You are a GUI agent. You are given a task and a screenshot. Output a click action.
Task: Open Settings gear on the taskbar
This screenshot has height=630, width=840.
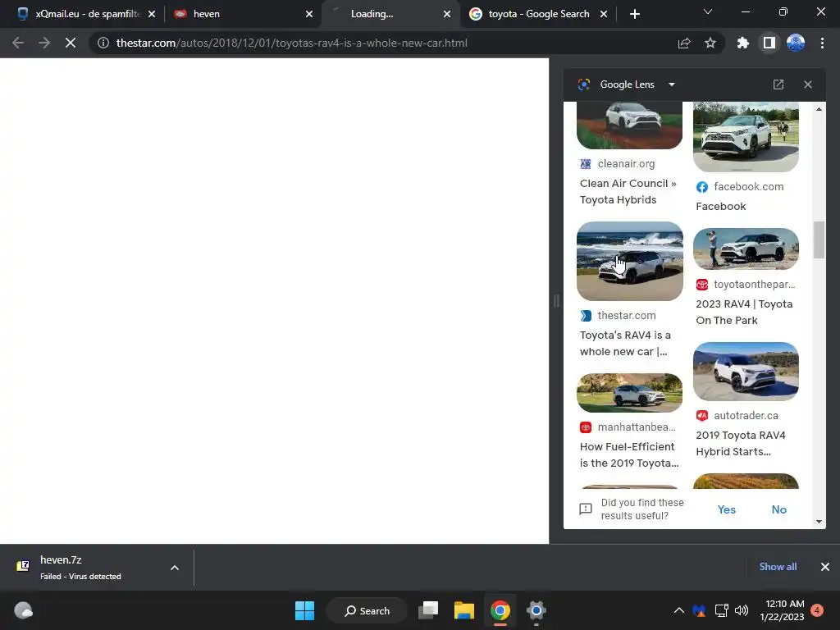click(536, 610)
